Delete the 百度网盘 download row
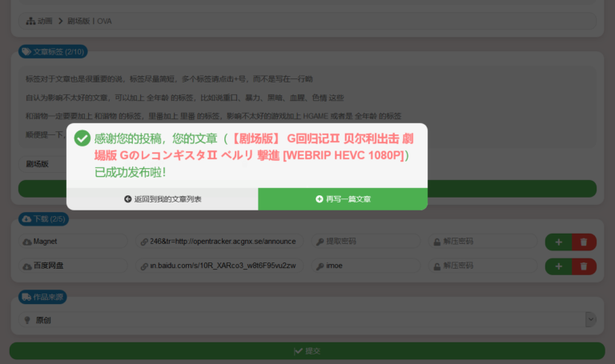Viewport: 615px width, 364px height. pos(585,266)
